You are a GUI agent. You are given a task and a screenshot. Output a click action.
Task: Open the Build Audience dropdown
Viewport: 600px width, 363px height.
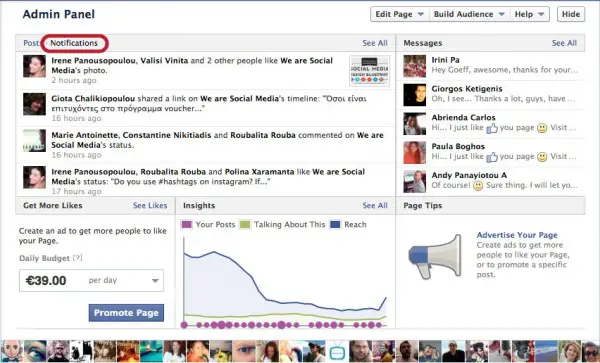click(469, 14)
